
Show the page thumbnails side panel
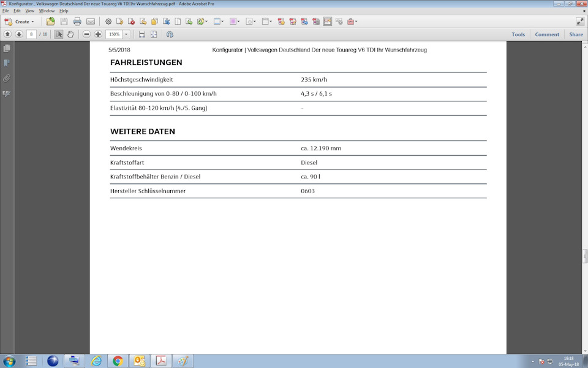7,48
